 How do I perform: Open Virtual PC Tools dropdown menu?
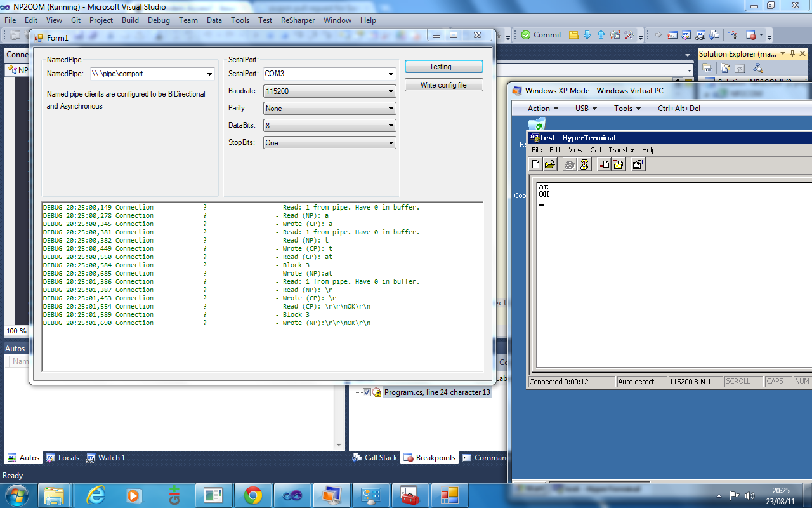[x=627, y=108]
